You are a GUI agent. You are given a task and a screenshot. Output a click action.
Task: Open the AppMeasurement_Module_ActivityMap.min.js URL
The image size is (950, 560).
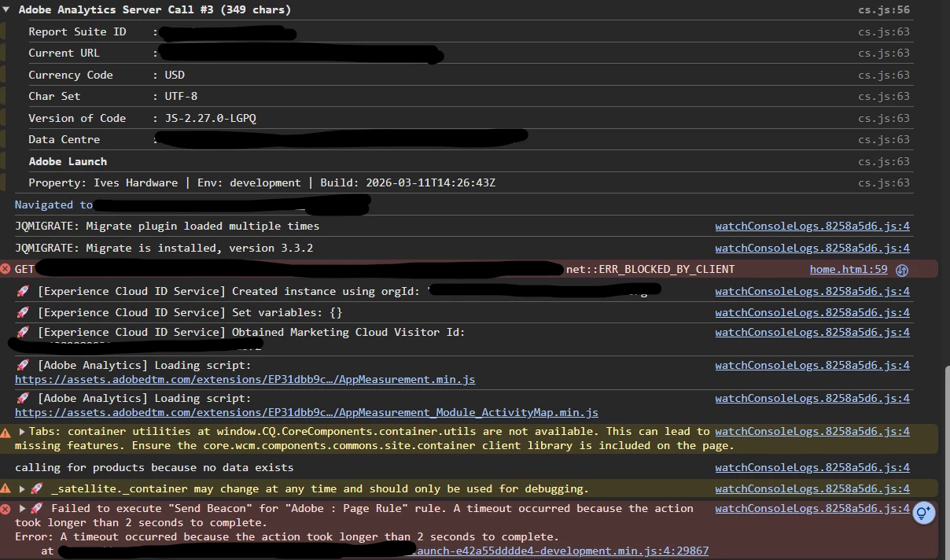(x=307, y=412)
